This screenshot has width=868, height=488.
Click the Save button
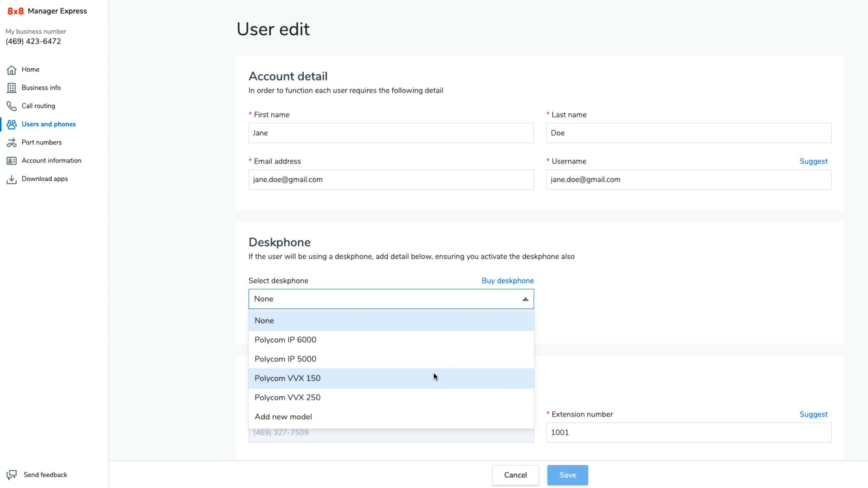click(567, 475)
